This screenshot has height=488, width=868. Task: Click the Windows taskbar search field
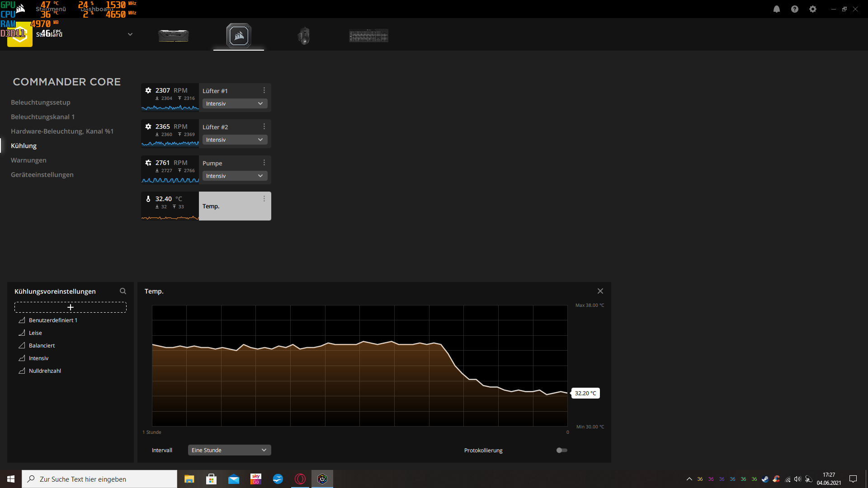point(99,479)
